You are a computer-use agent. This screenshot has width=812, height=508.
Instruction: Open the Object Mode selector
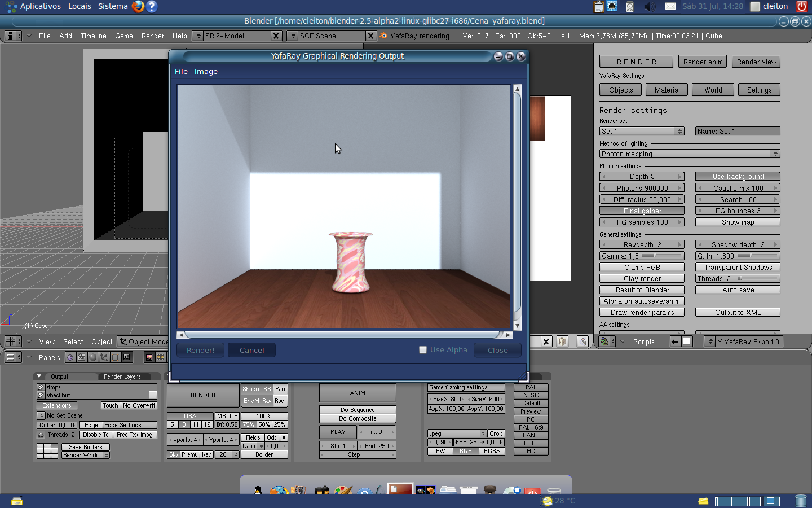click(144, 341)
